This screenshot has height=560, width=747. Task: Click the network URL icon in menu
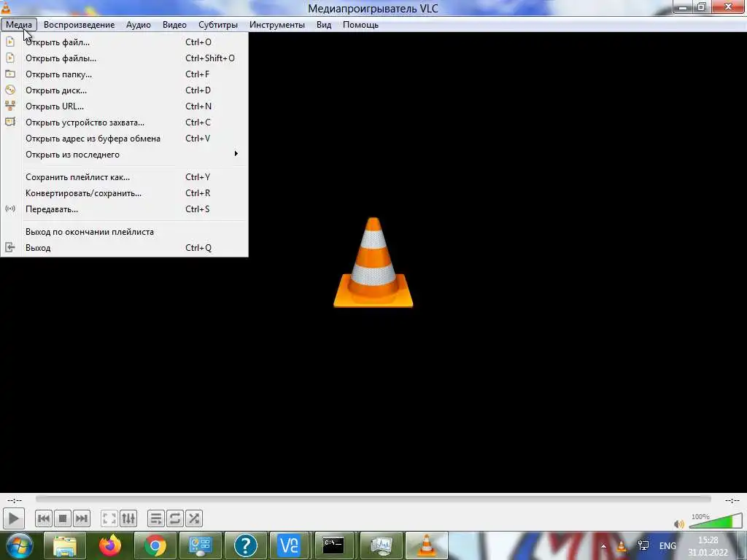click(10, 106)
